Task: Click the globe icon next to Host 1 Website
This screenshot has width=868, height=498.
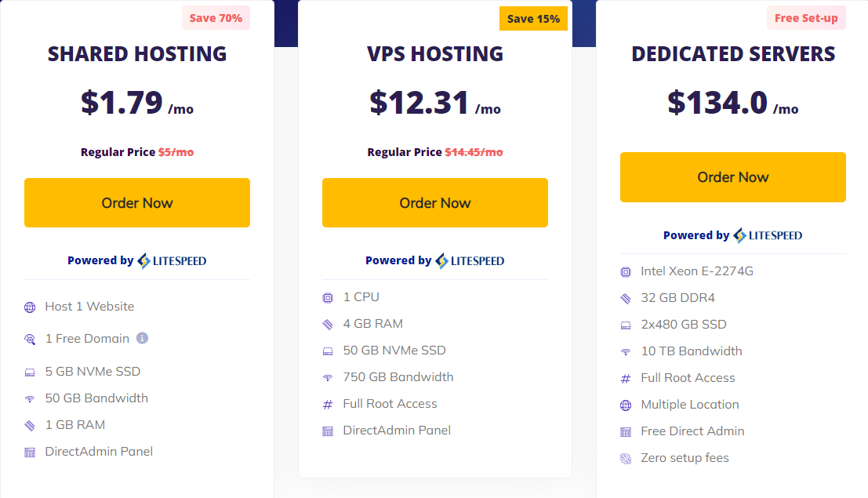Action: click(30, 307)
